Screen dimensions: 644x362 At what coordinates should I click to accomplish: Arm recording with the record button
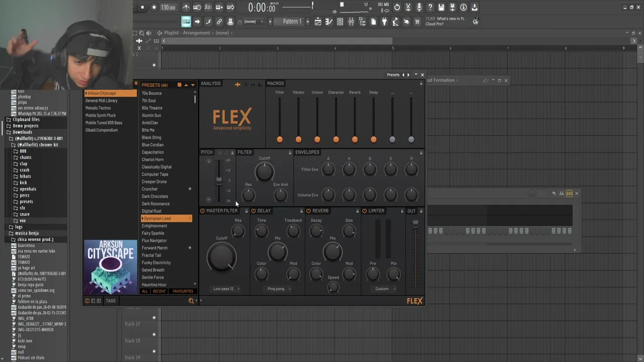(x=154, y=7)
